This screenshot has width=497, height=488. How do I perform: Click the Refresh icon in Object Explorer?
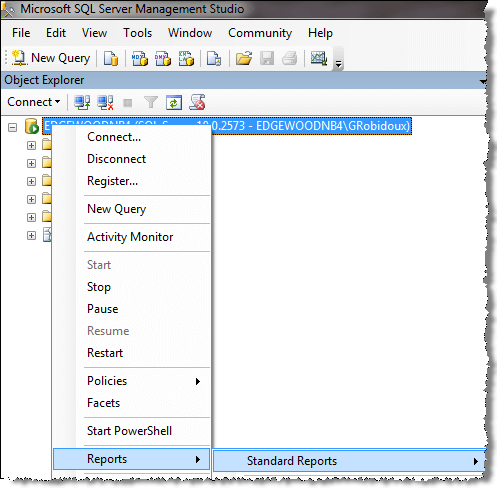(174, 102)
